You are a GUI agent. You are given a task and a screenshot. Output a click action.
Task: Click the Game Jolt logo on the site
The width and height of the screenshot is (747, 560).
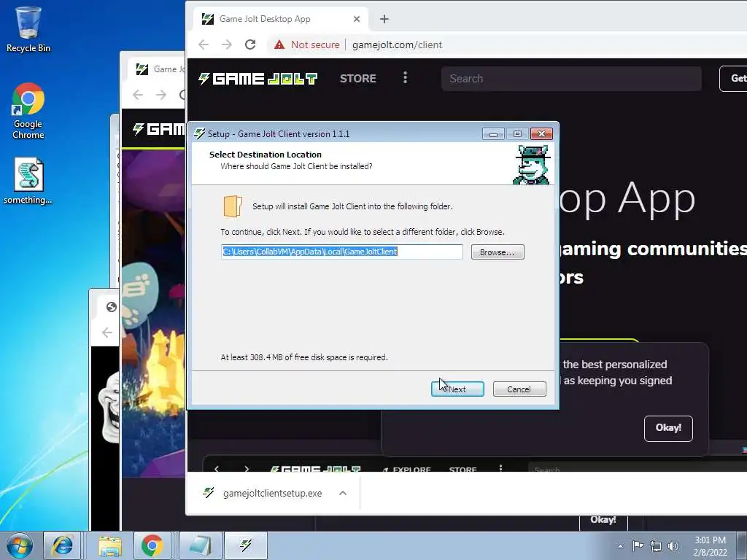pyautogui.click(x=258, y=79)
